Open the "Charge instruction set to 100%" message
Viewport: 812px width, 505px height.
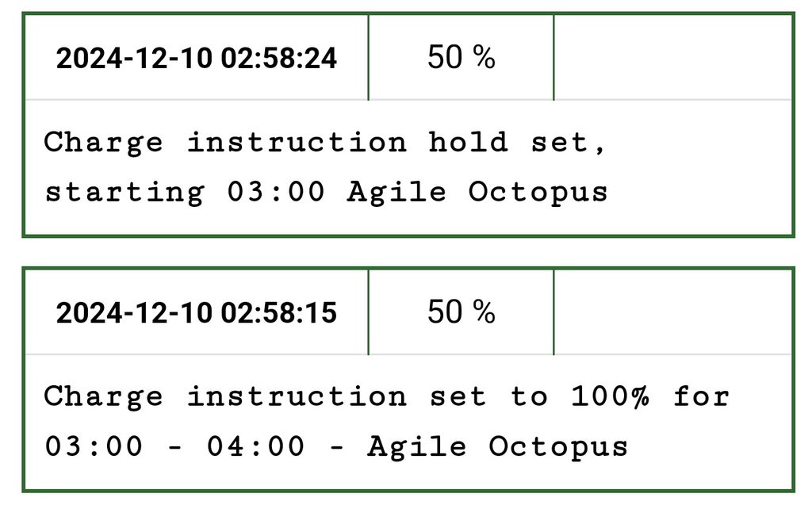click(x=386, y=421)
